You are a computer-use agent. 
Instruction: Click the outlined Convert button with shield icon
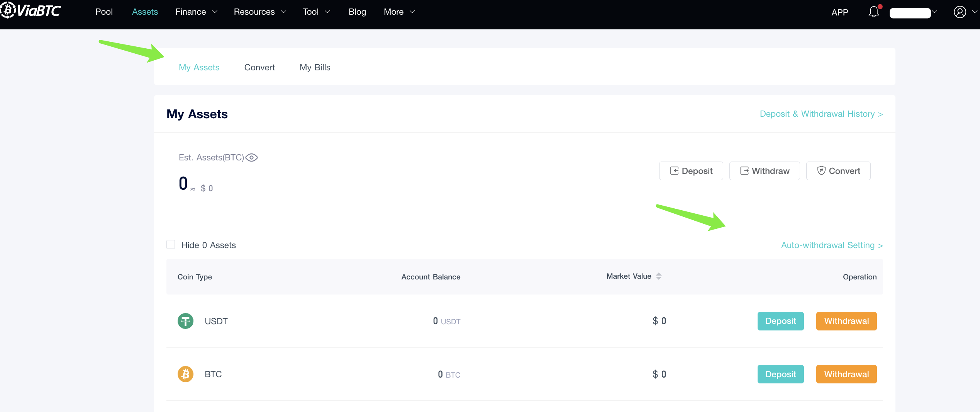(838, 171)
